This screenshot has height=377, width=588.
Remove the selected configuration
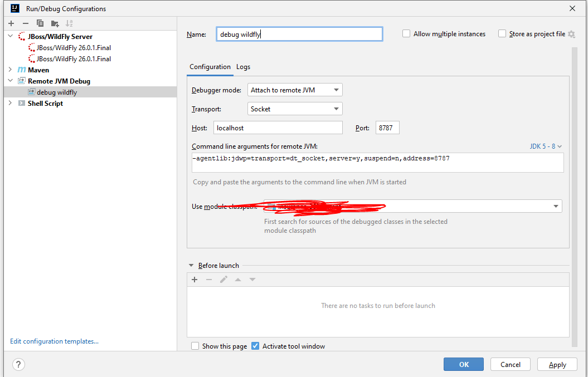coord(25,23)
